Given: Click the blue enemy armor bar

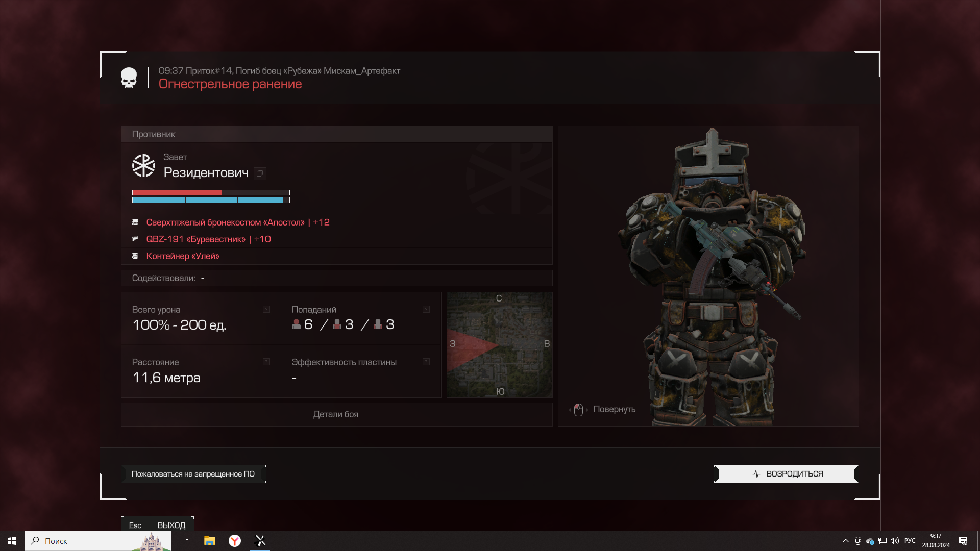Looking at the screenshot, I should pyautogui.click(x=211, y=200).
